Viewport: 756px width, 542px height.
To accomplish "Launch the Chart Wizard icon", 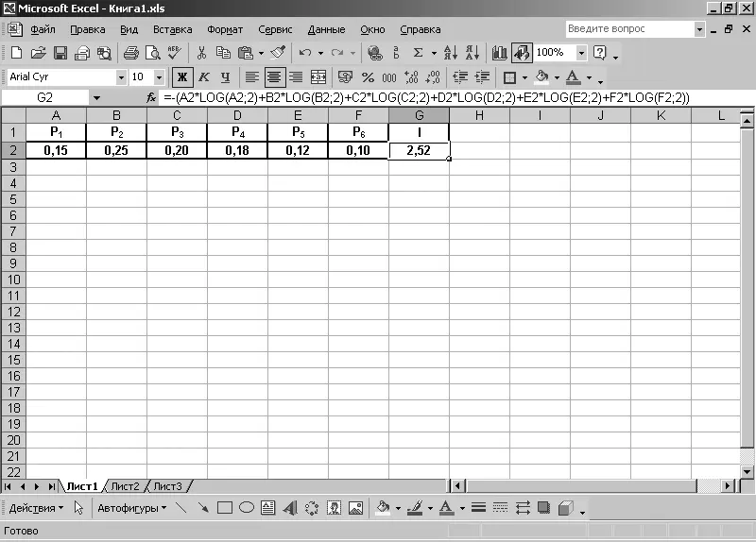I will 500,53.
